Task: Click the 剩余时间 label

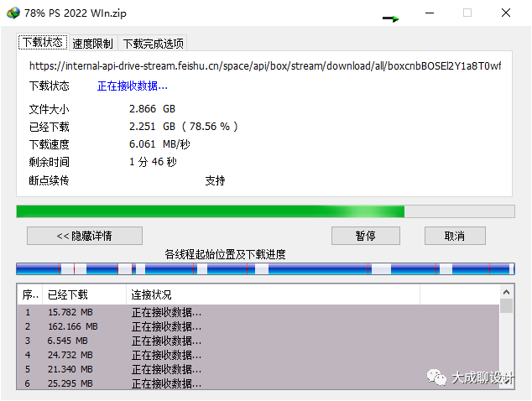Action: click(x=50, y=162)
